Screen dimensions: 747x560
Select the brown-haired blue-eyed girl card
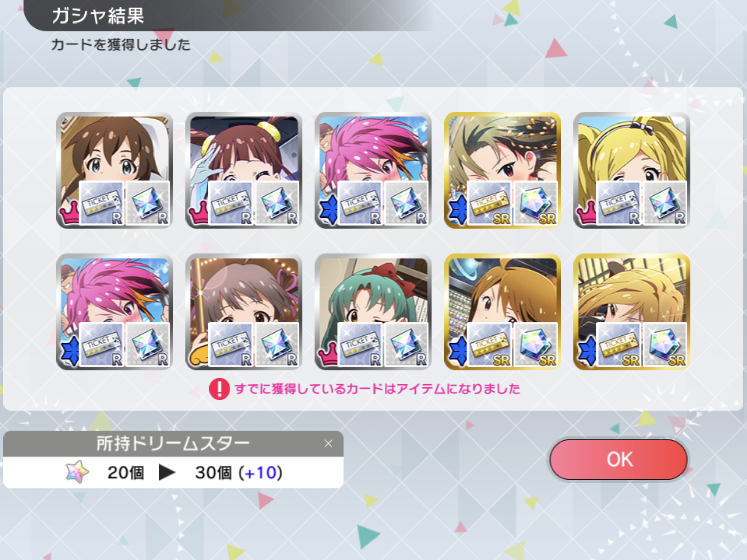coord(115,170)
